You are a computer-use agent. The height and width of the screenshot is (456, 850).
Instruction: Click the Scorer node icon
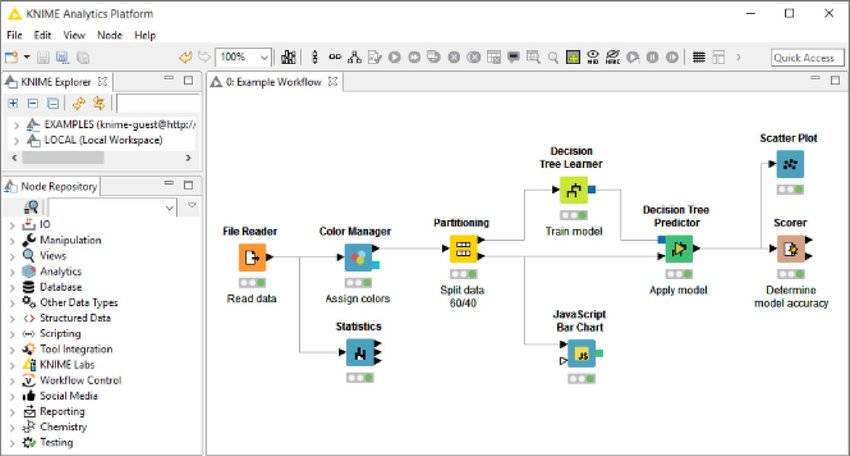pyautogui.click(x=790, y=248)
